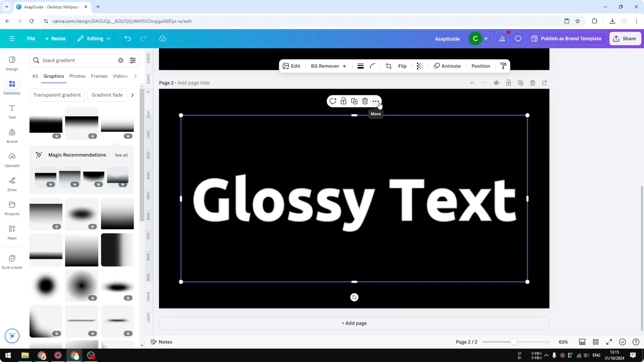Expand more gradient filter chips
The image size is (644, 362).
(x=132, y=95)
